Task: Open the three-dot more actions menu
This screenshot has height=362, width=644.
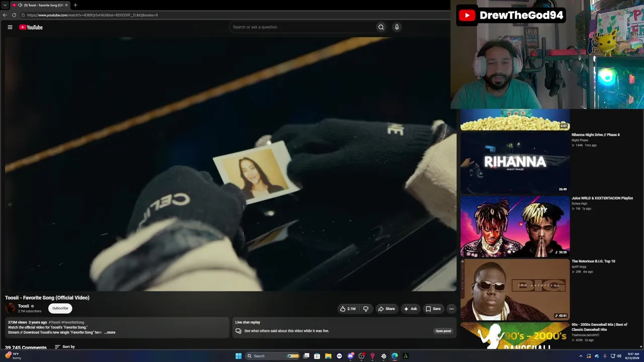Action: (451, 309)
